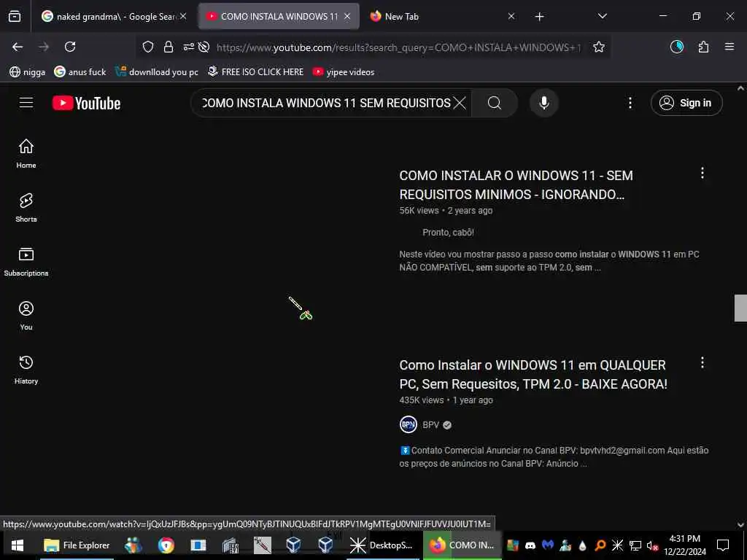Open options for SEM REQUISITOS MINIMOS video
Viewport: 747px width, 560px height.
(x=703, y=174)
